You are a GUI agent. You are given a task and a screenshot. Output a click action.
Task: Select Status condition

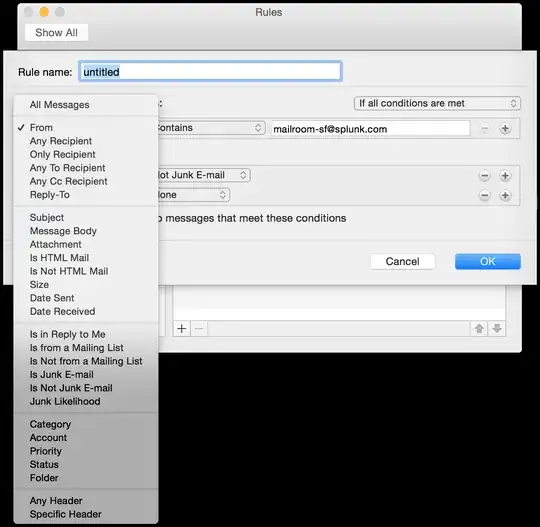86,464
